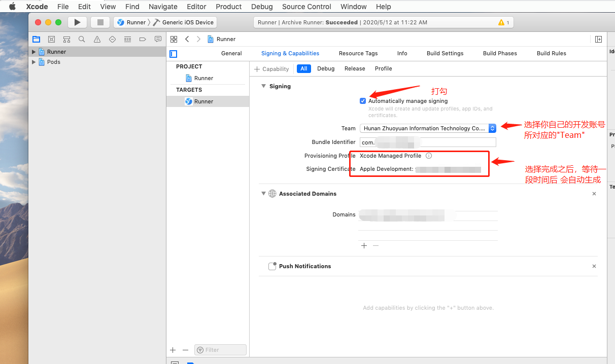Open the Issue navigator warning icon
This screenshot has height=364, width=615.
tap(97, 39)
